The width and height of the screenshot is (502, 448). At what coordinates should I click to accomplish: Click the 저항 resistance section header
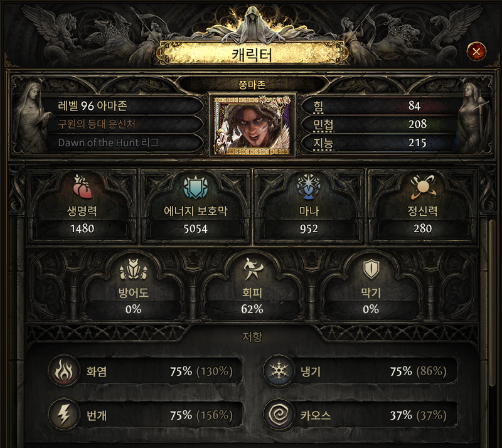[252, 336]
